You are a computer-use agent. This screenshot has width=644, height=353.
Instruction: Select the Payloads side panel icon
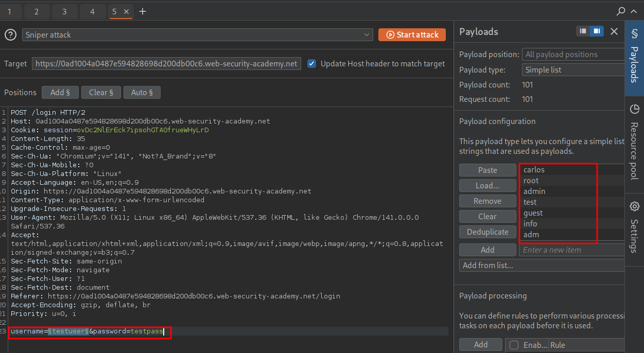(634, 57)
